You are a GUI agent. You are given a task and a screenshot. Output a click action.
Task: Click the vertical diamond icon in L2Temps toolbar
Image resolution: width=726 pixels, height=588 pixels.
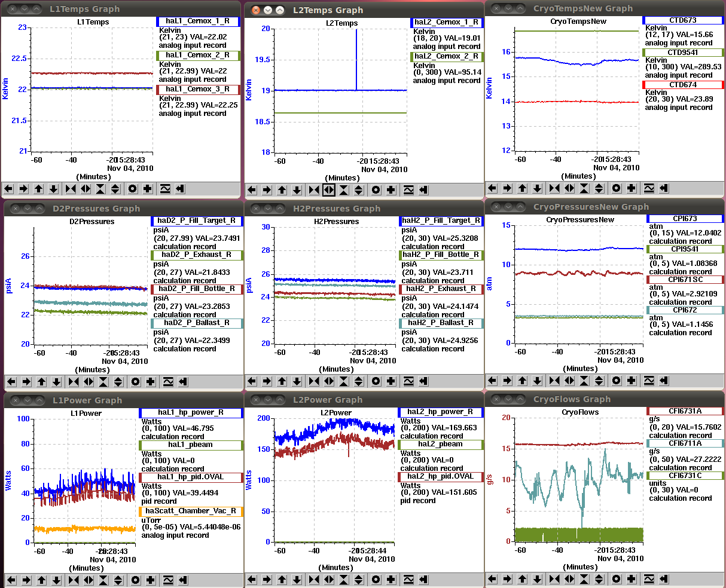(359, 190)
